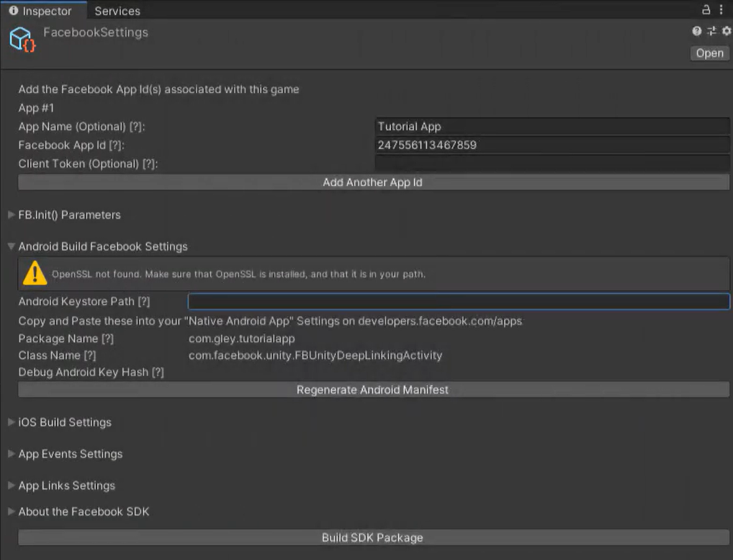Click the Open button
The height and width of the screenshot is (560, 733).
tap(709, 53)
